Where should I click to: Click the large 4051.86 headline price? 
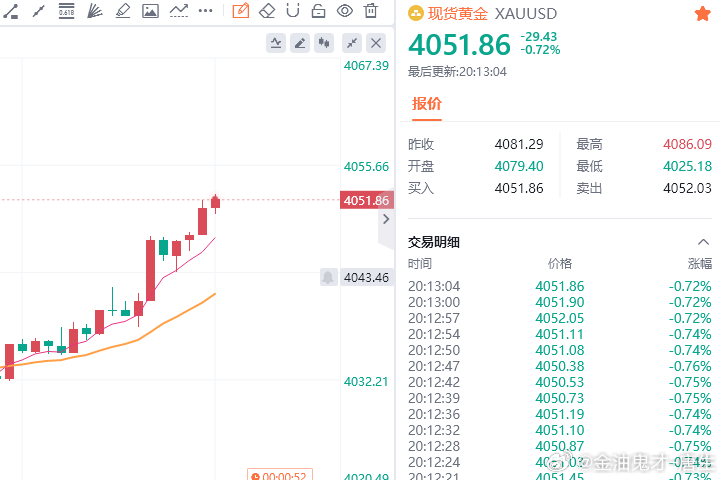coord(459,45)
